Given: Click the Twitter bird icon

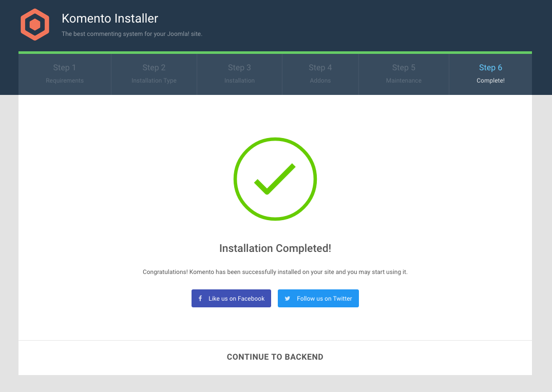Looking at the screenshot, I should [x=287, y=299].
